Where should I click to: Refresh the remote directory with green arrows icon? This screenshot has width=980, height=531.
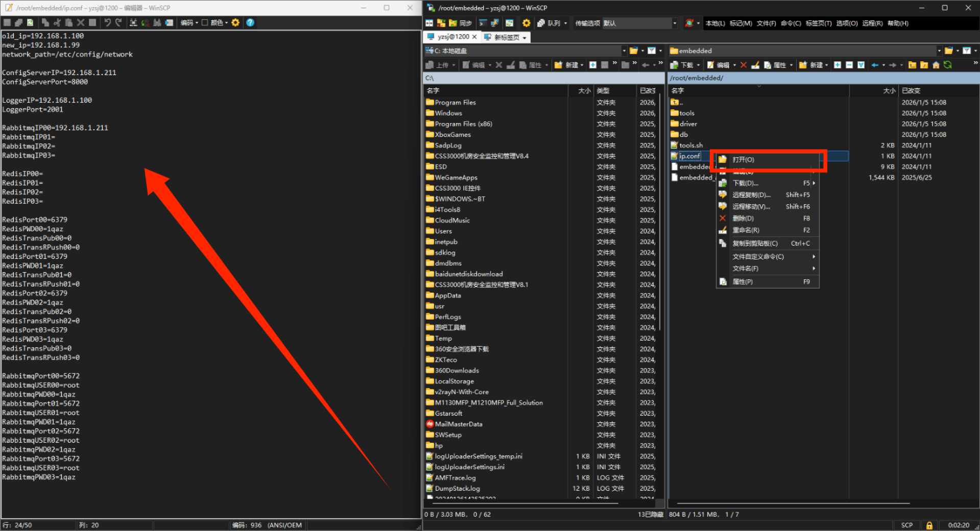[948, 65]
